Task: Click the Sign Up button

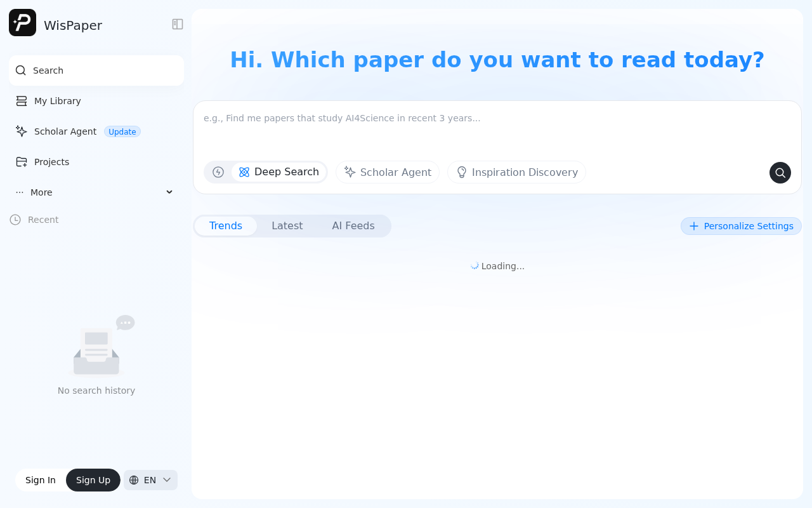Action: point(93,480)
